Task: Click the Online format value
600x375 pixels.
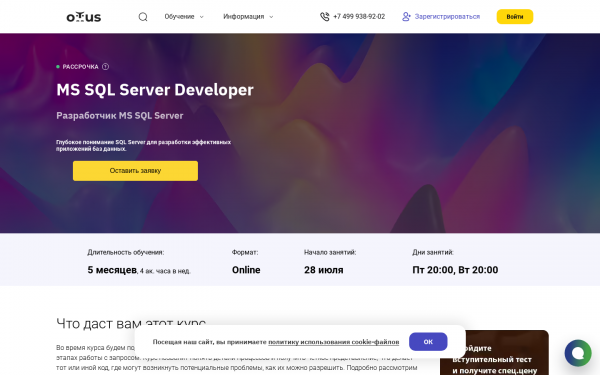Action: coord(246,270)
